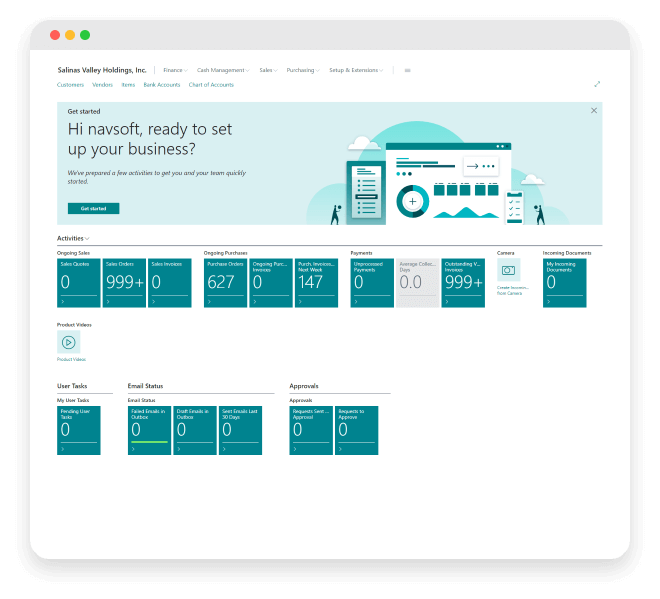Expand the Purchasing menu

[303, 70]
